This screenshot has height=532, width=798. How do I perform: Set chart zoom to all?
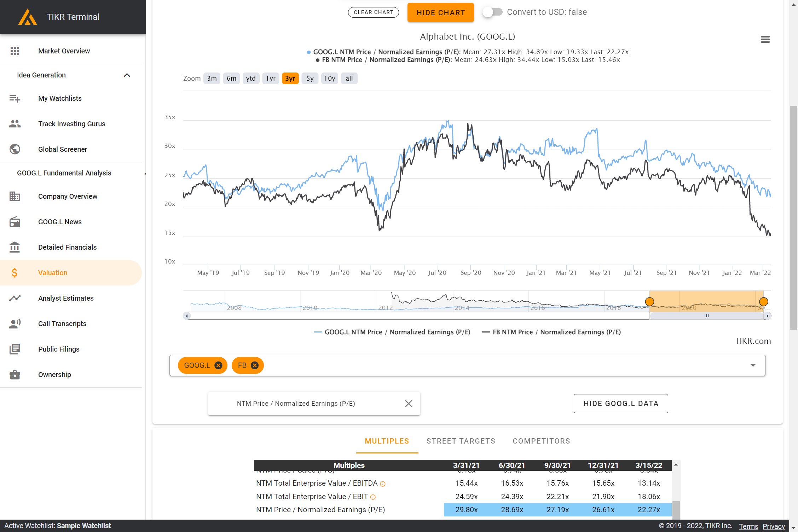[349, 79]
